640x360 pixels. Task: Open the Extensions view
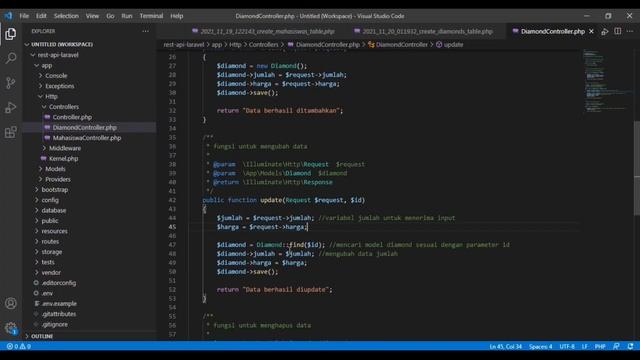11,132
